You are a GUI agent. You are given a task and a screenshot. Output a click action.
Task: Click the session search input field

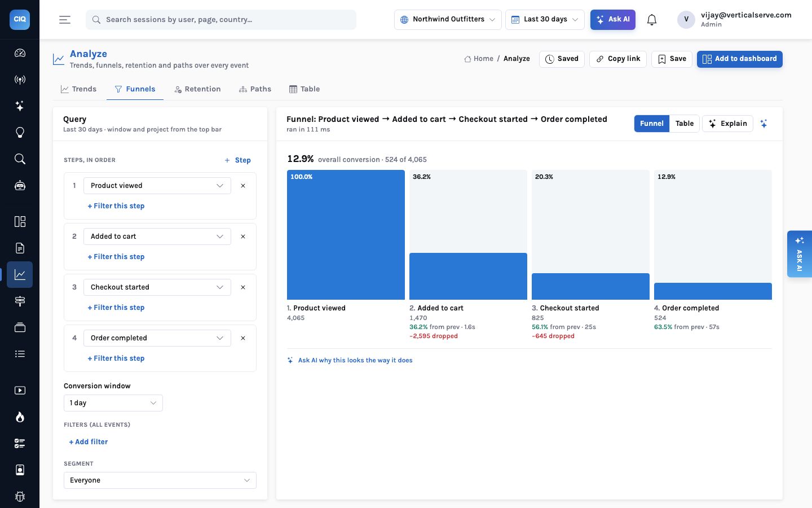[221, 20]
